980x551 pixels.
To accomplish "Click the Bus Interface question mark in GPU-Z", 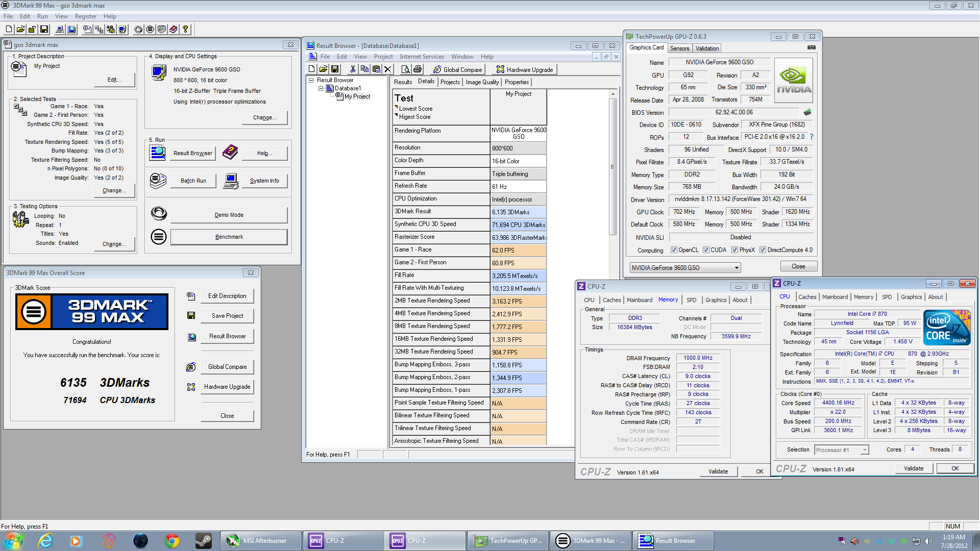I will click(812, 137).
